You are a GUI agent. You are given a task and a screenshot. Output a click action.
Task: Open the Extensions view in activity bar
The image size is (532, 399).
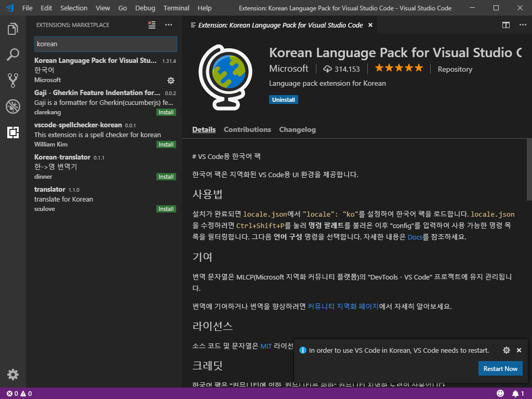(x=13, y=132)
